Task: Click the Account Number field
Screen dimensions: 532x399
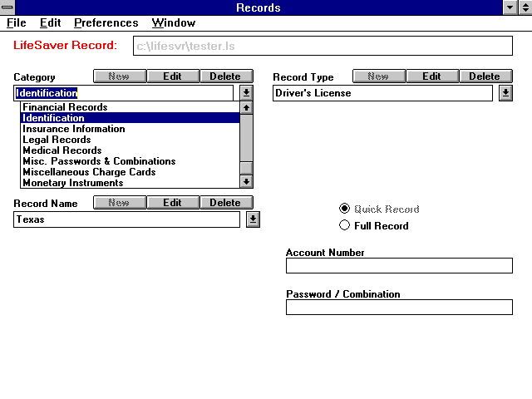Action: coord(399,266)
